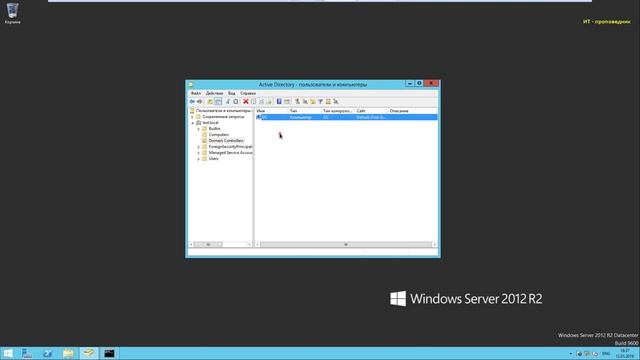The image size is (640, 360).
Task: Click the Cut scissors toolbar icon
Action: [228, 101]
